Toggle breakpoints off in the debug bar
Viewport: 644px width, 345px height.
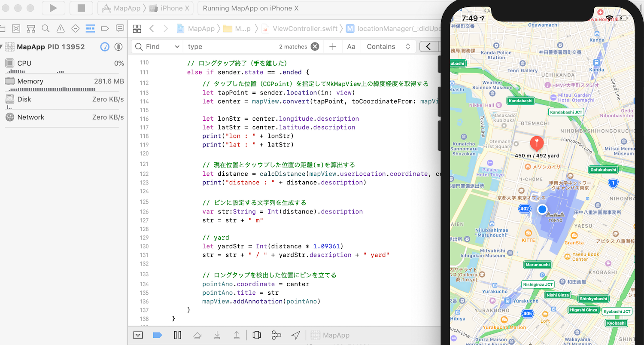point(158,335)
